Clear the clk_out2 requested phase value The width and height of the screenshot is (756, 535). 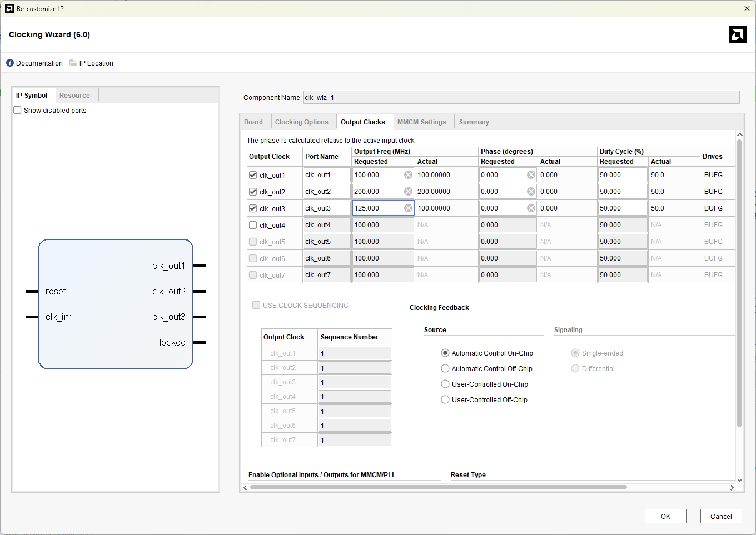tap(531, 192)
